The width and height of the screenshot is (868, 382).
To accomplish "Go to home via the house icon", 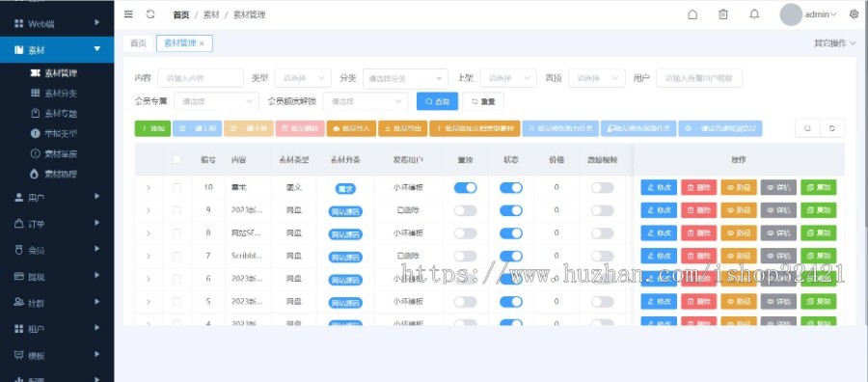I will pyautogui.click(x=692, y=14).
